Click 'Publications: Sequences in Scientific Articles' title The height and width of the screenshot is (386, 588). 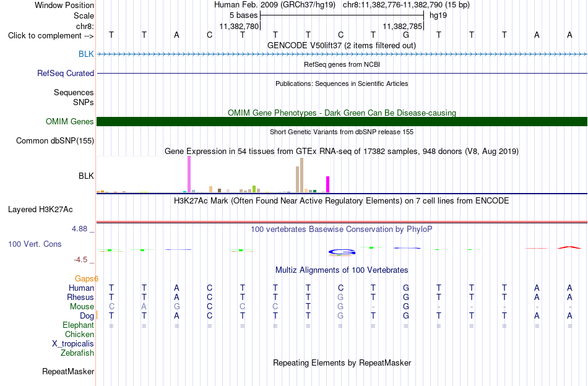pos(342,84)
